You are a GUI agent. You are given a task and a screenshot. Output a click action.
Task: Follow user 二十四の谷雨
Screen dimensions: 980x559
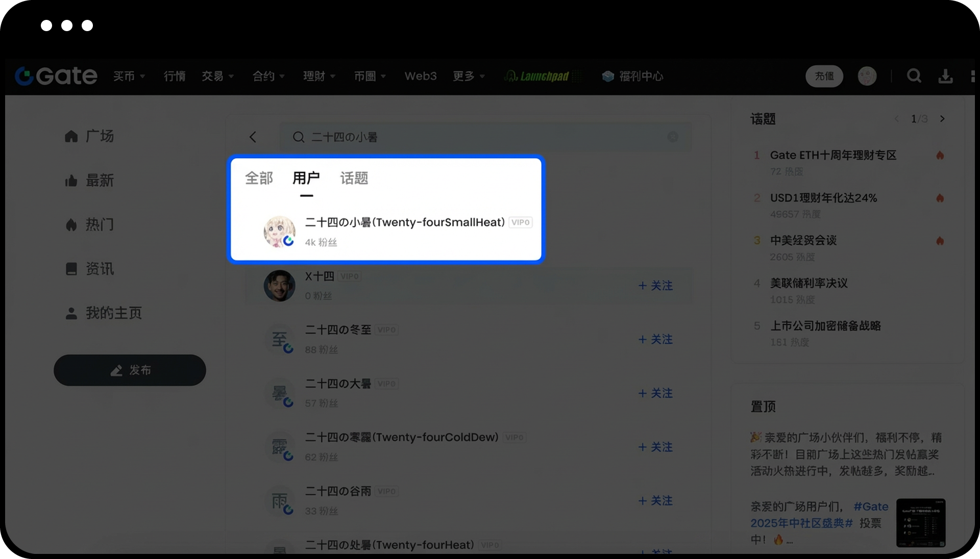pyautogui.click(x=655, y=501)
